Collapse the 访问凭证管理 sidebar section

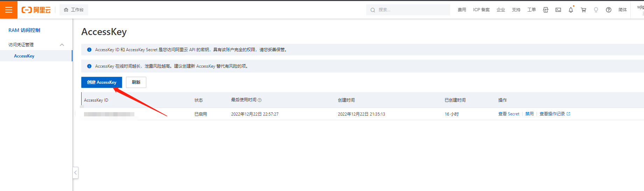[x=62, y=45]
